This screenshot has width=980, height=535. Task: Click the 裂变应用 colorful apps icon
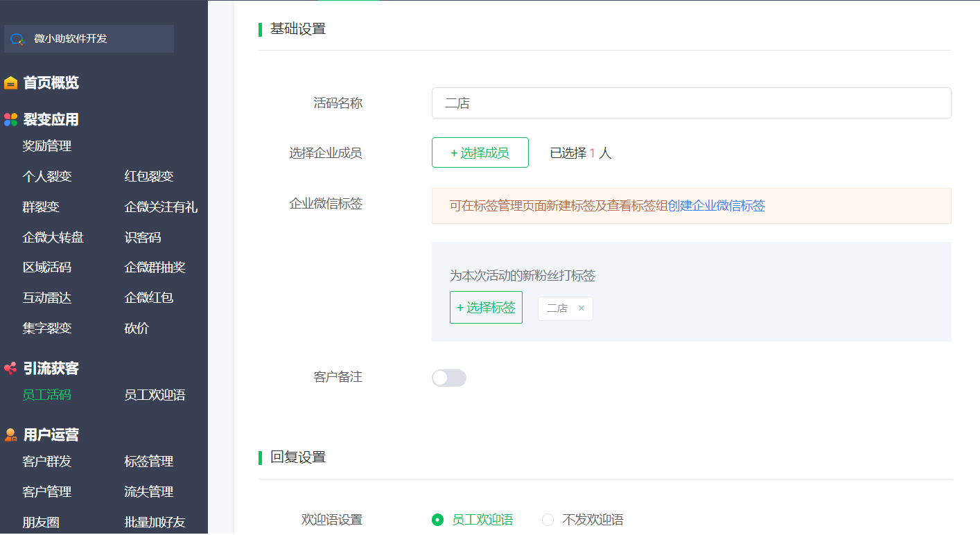10,120
